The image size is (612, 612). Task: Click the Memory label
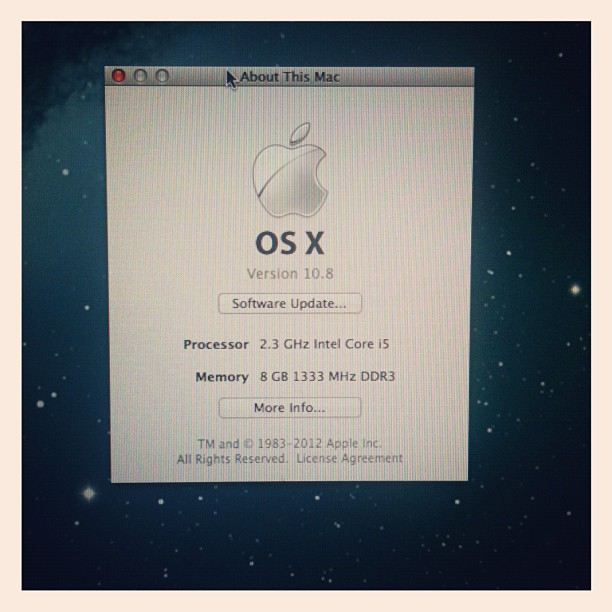tap(222, 377)
